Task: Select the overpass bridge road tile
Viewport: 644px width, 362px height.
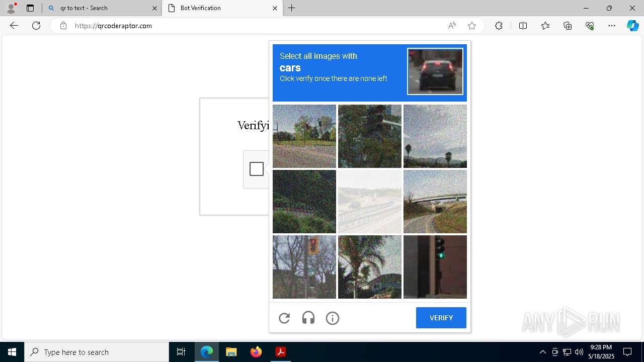Action: 435,202
